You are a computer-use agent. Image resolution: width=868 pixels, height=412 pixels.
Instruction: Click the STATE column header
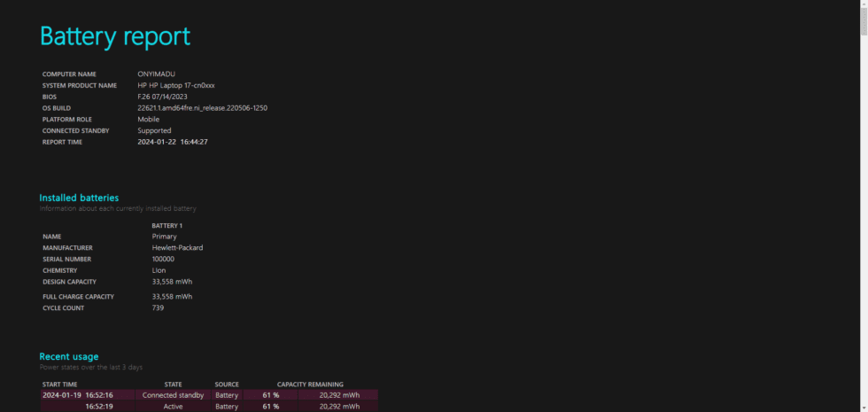pyautogui.click(x=174, y=385)
